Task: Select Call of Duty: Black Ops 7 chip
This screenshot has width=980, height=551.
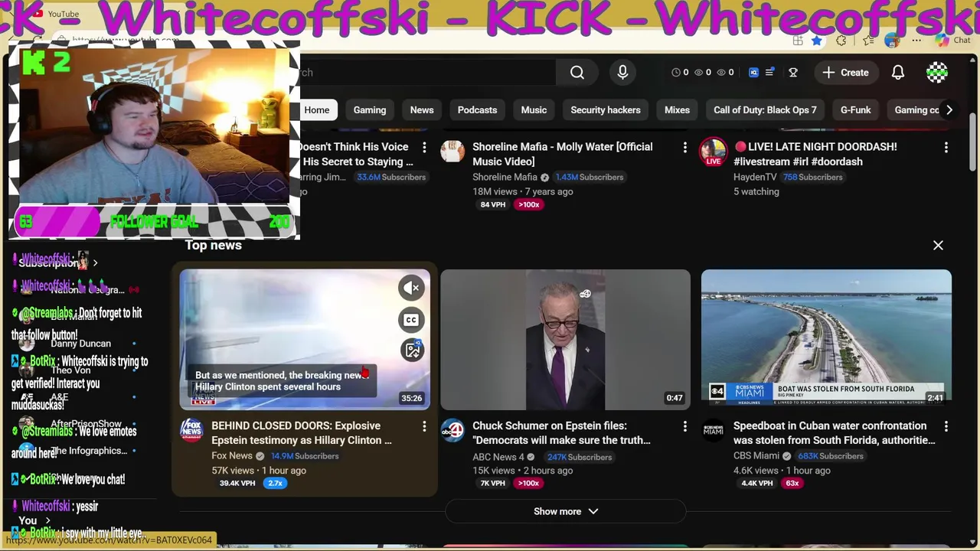Action: tap(765, 110)
